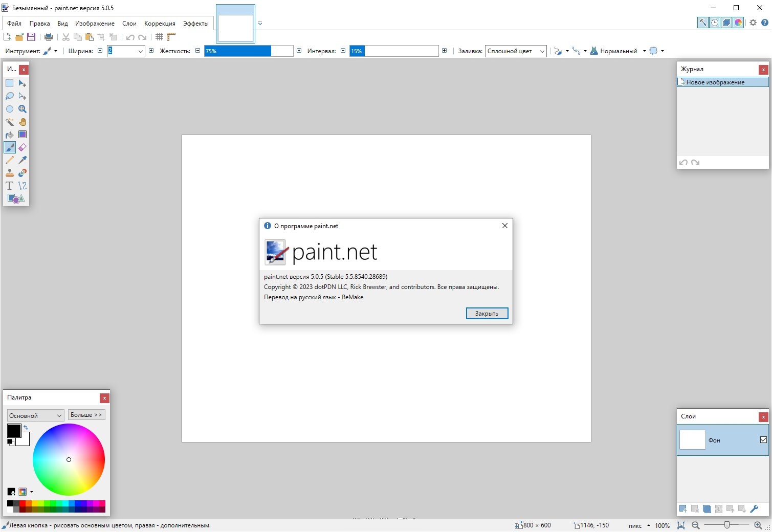772x532 pixels.
Task: Open the Заливка fill style dropdown
Action: pos(516,51)
